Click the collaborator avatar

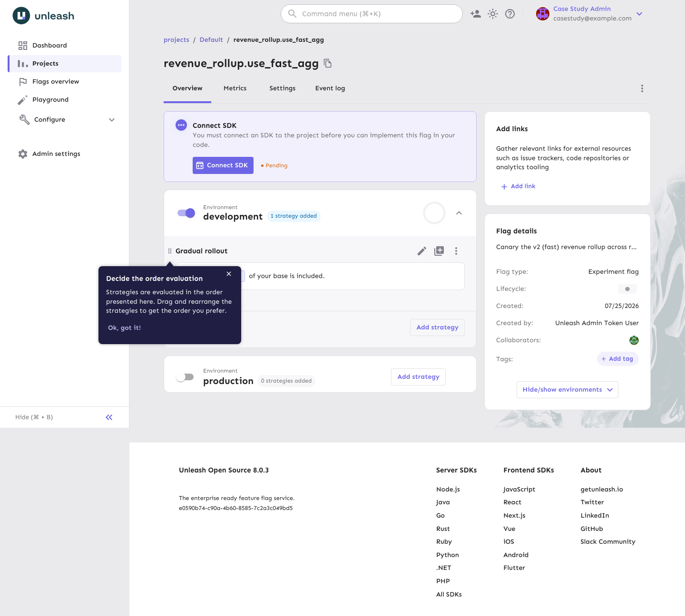634,340
